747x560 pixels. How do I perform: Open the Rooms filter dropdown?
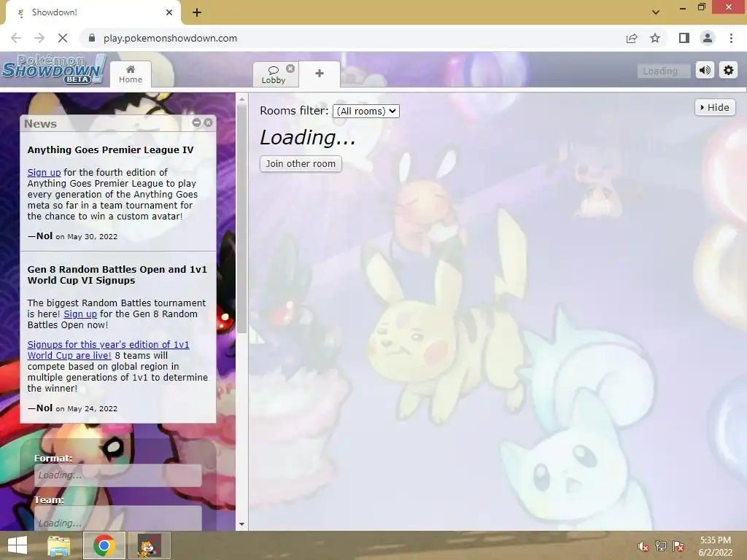point(366,111)
